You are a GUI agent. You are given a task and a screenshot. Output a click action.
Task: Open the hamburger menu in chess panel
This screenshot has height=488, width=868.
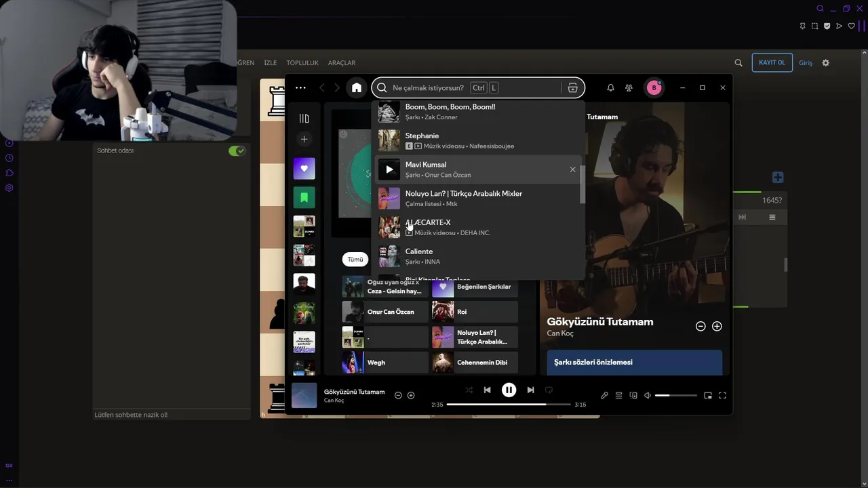coord(772,217)
